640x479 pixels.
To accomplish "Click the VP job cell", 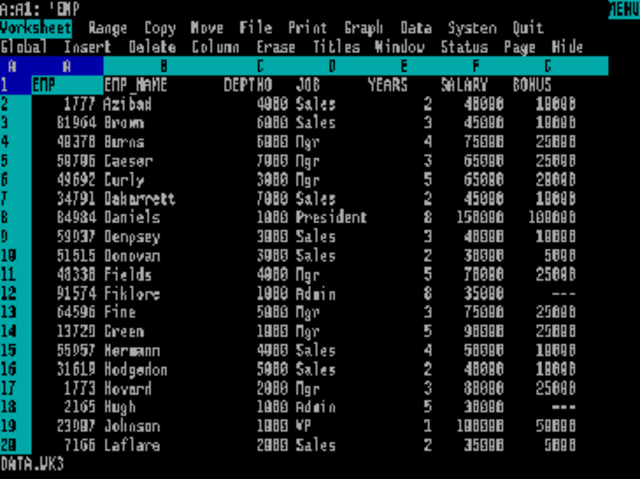I will tap(304, 426).
